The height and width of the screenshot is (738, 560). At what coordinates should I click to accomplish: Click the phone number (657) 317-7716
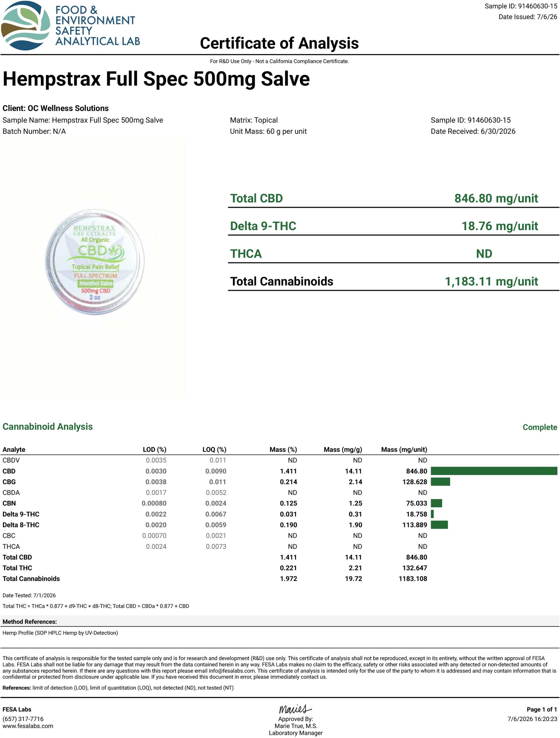click(23, 719)
